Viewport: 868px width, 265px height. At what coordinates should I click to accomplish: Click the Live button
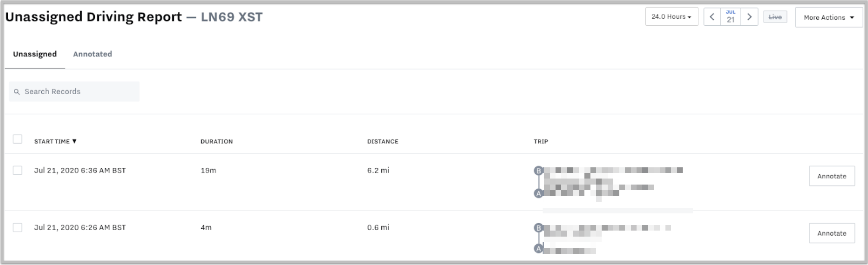coord(775,17)
